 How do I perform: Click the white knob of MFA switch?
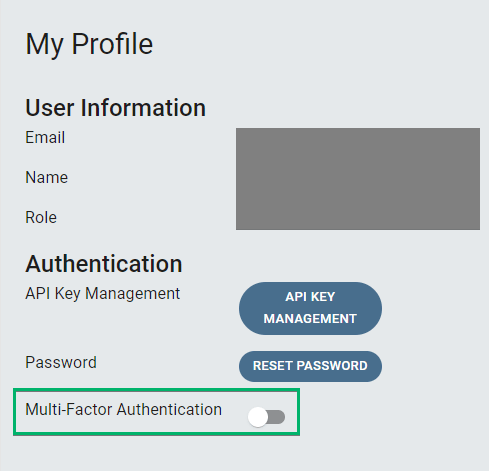click(258, 417)
